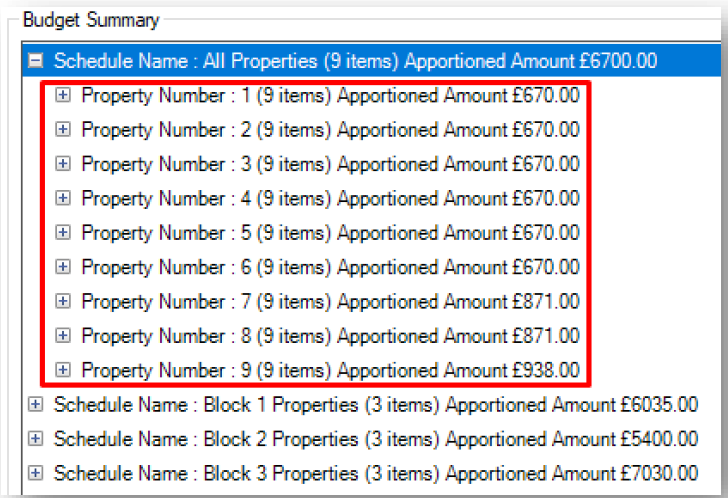Expand the Block 3 Properties schedule

[35, 473]
